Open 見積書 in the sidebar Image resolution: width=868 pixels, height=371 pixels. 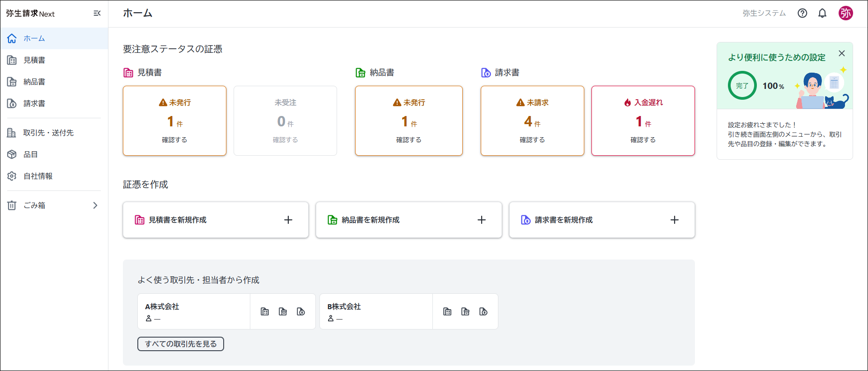coord(34,60)
